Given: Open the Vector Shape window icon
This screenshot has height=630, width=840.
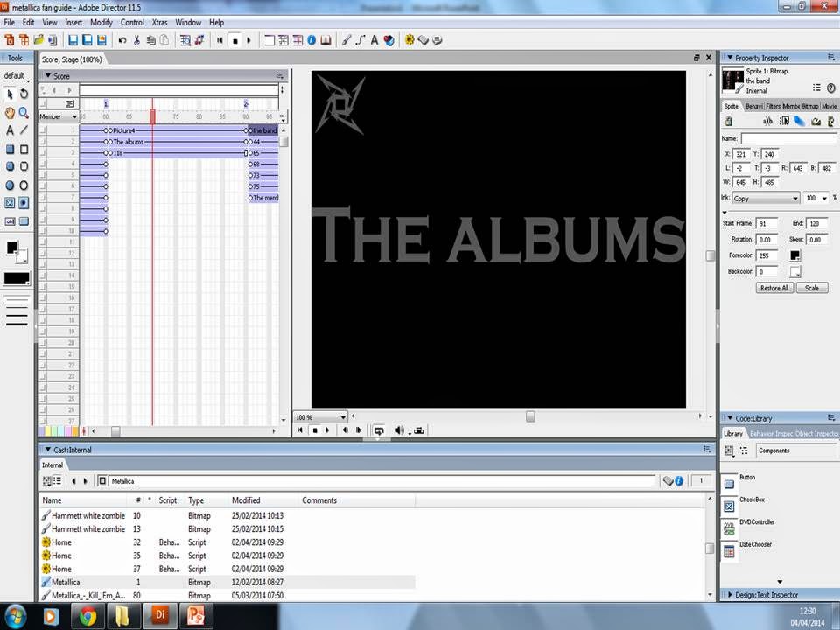Looking at the screenshot, I should [360, 40].
